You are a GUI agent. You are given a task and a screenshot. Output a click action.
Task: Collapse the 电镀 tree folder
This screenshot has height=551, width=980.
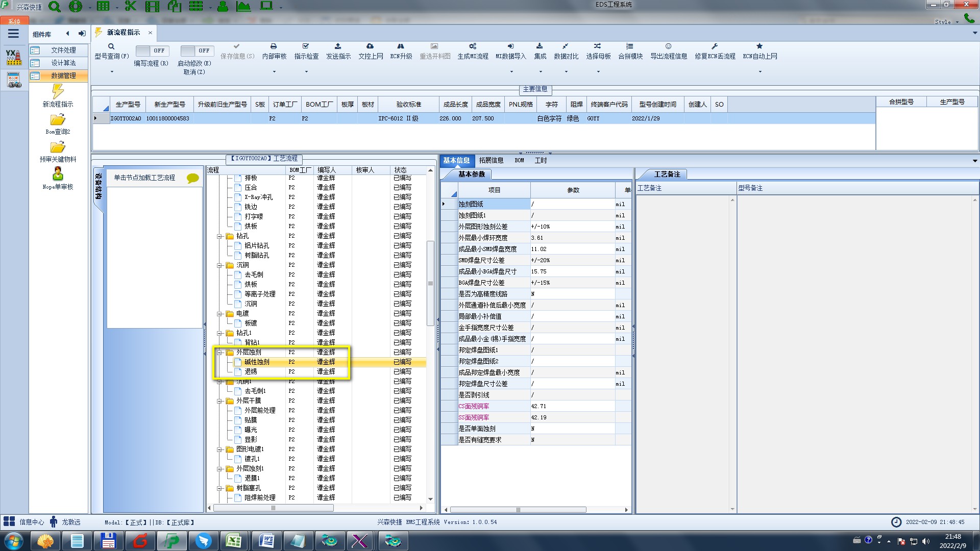pyautogui.click(x=220, y=314)
